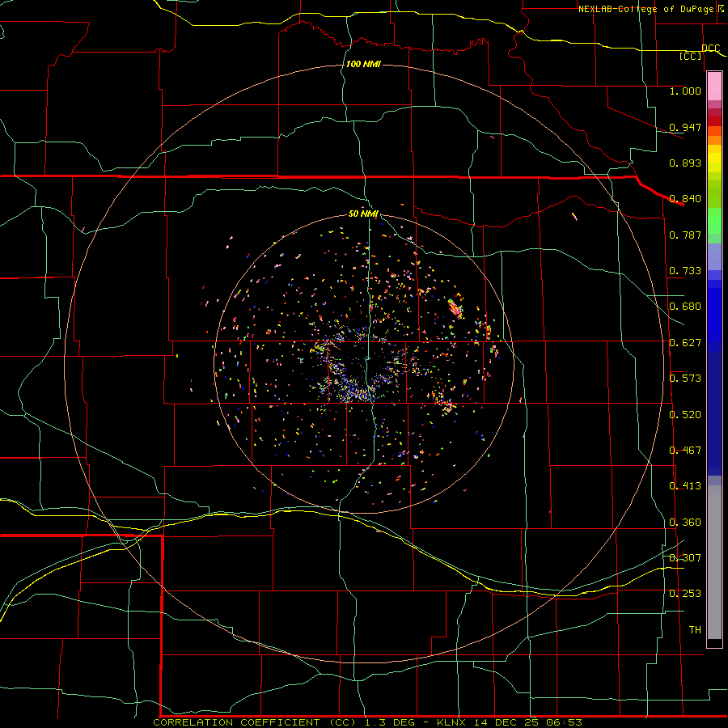Click the 0.787 color scale value
Screen dimensions: 728x728
click(x=685, y=235)
